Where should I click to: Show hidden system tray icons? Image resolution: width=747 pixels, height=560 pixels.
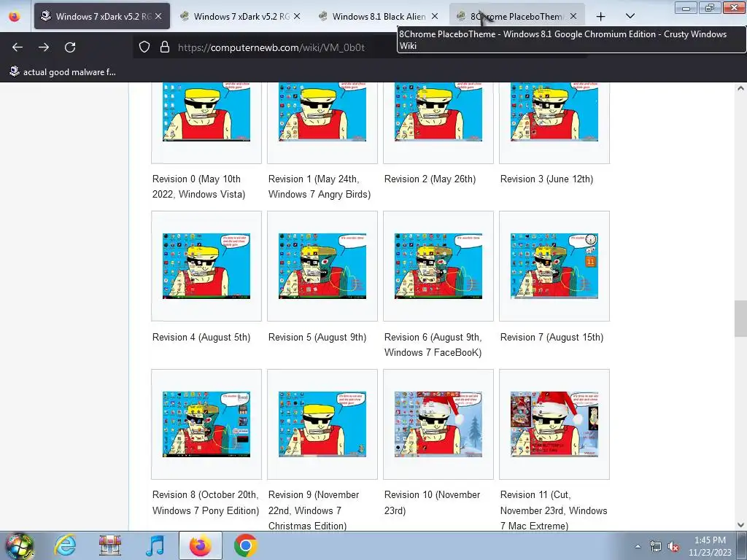[638, 546]
